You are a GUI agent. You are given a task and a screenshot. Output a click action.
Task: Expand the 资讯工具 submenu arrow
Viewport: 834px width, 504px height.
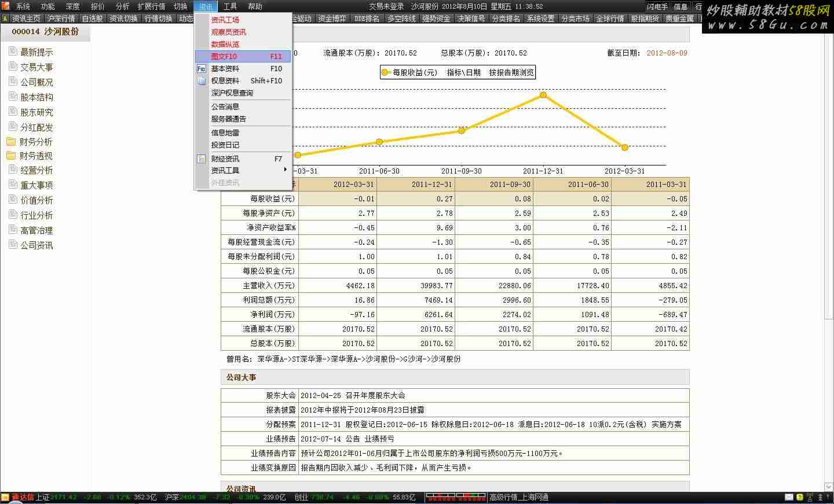[x=285, y=170]
